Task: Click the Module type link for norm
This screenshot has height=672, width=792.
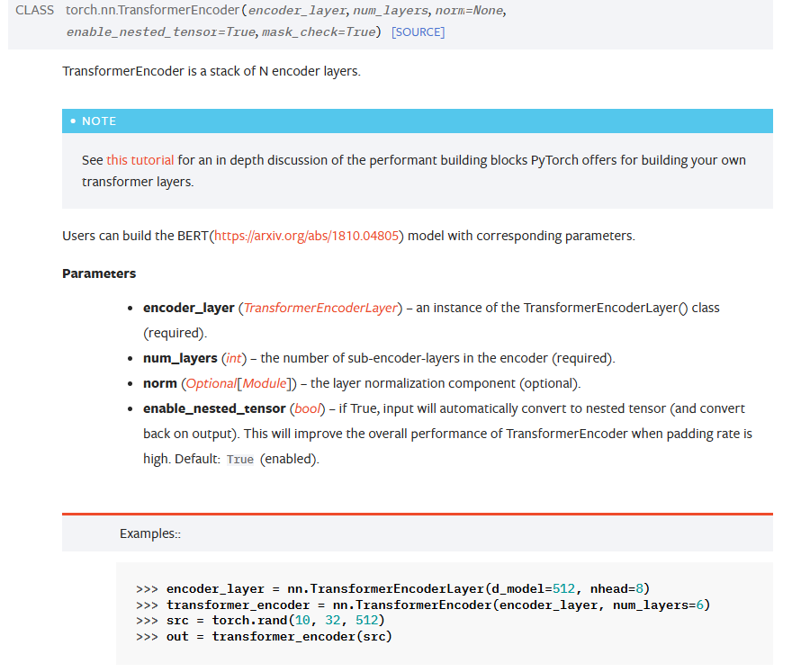Action: click(264, 383)
